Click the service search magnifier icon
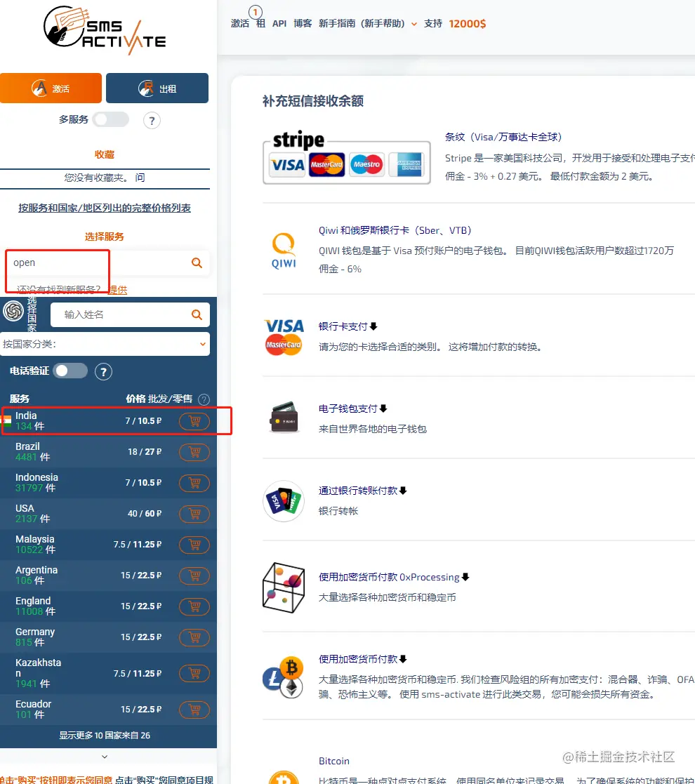This screenshot has height=784, width=695. pyautogui.click(x=197, y=263)
